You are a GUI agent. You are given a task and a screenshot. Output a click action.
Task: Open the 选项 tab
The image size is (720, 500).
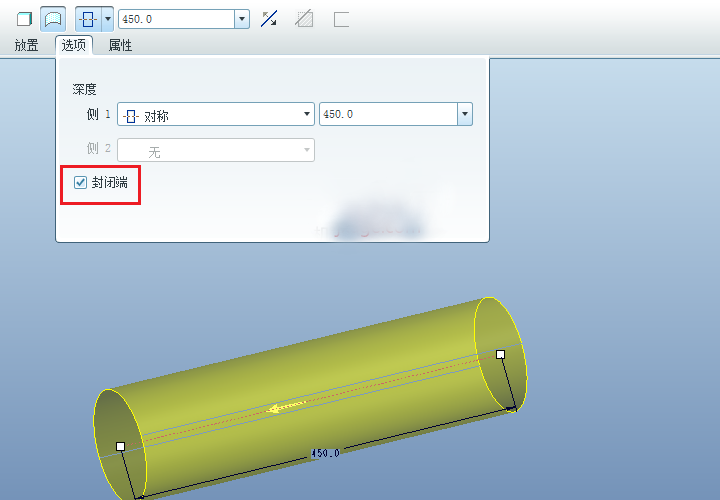click(73, 45)
